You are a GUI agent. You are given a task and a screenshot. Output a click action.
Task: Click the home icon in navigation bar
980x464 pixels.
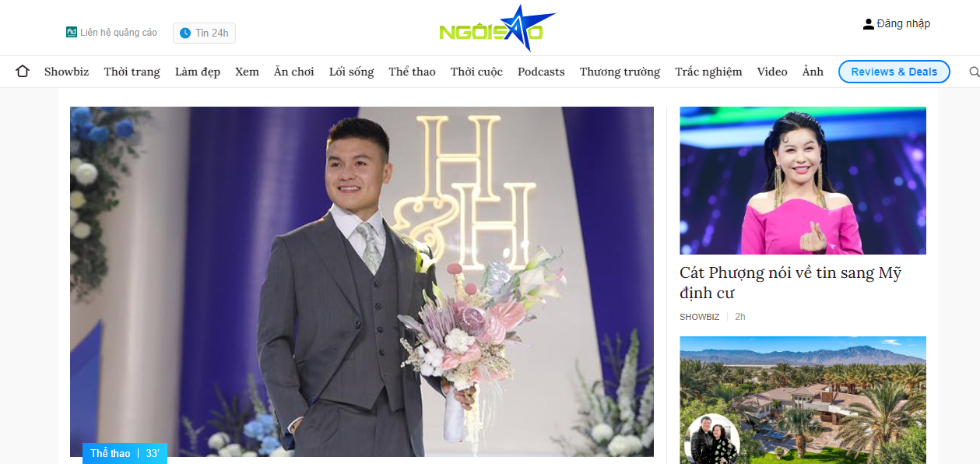click(x=23, y=71)
